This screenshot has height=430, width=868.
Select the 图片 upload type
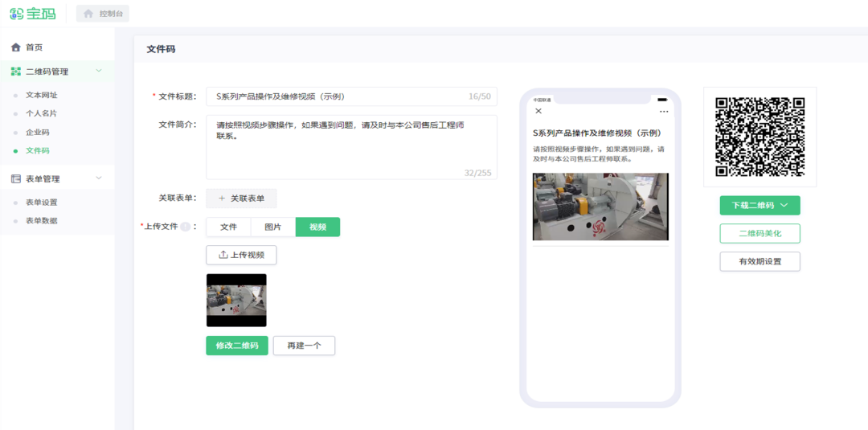pos(273,227)
